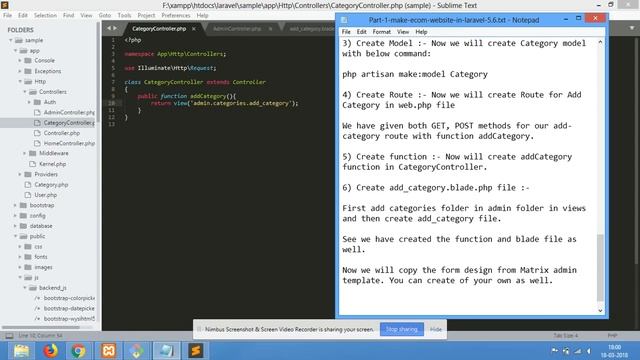640x360 pixels.
Task: Expand the Middleware folder
Action: click(24, 153)
